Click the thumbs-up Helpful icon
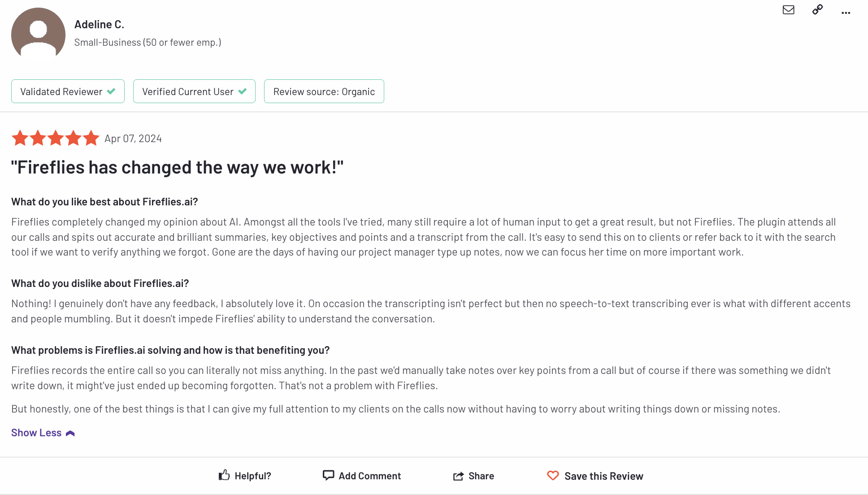The width and height of the screenshot is (868, 495). tap(224, 475)
